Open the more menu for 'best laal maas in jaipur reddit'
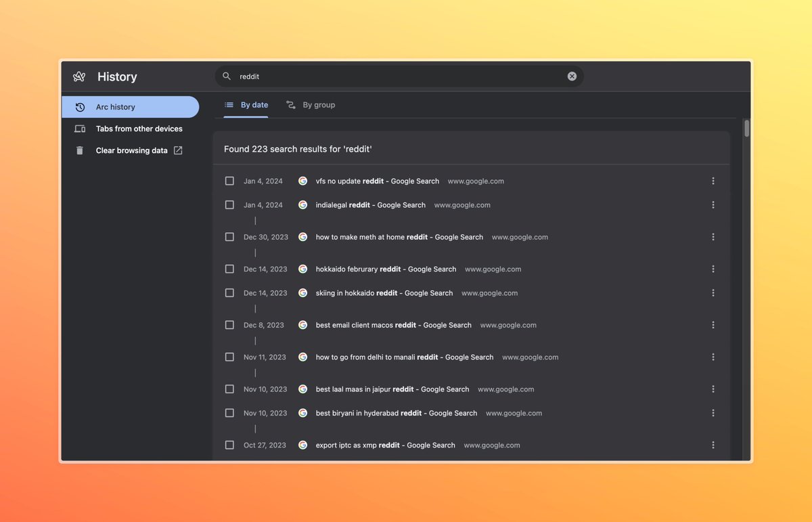Image resolution: width=812 pixels, height=522 pixels. 713,389
